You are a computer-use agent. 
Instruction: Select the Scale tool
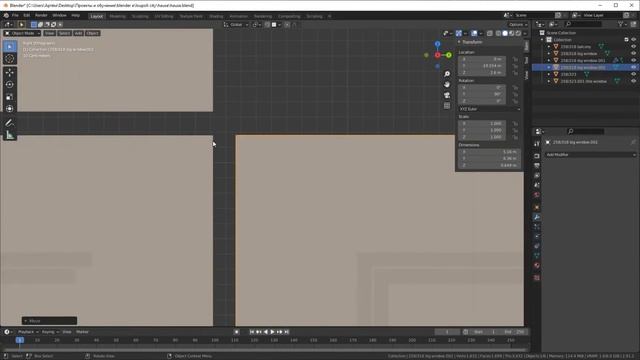10,97
